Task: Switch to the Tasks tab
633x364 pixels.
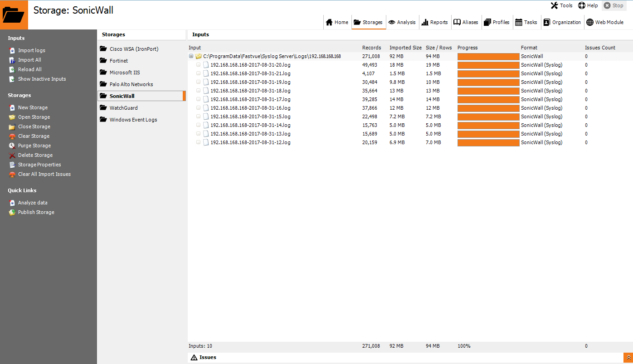Action: coord(526,22)
